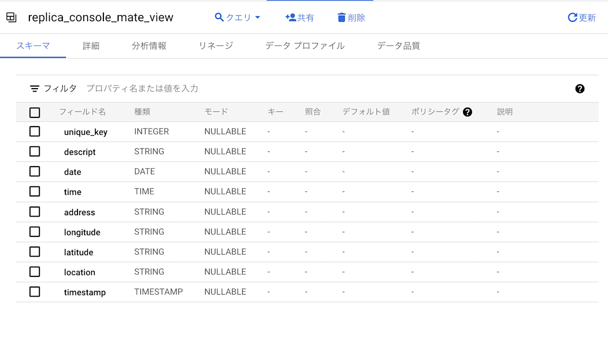Click the 照合 column header
The height and width of the screenshot is (364, 608).
click(x=313, y=112)
